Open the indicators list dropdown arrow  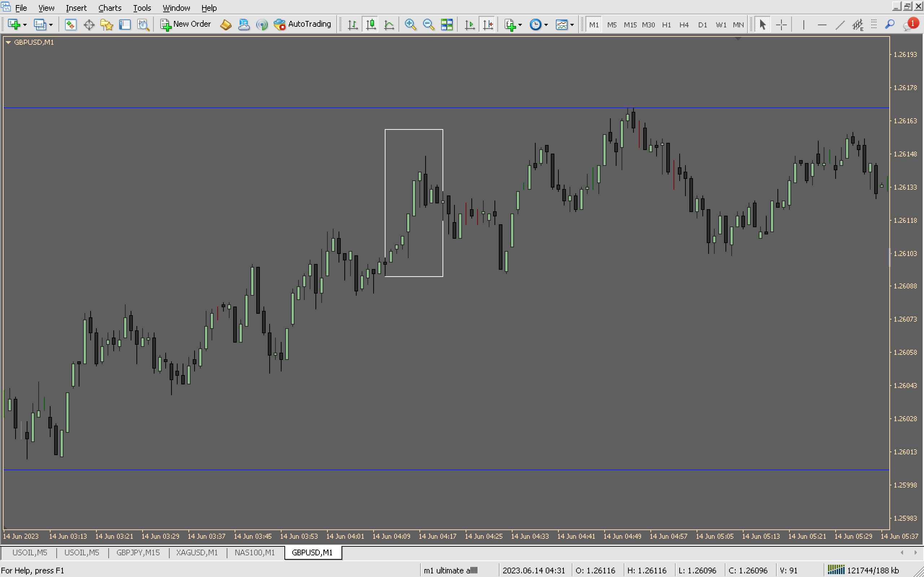[520, 25]
